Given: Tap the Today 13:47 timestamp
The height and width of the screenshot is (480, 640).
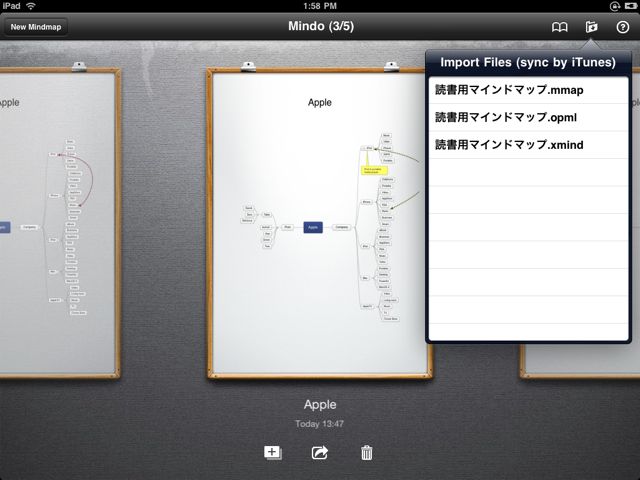Looking at the screenshot, I should click(x=320, y=424).
